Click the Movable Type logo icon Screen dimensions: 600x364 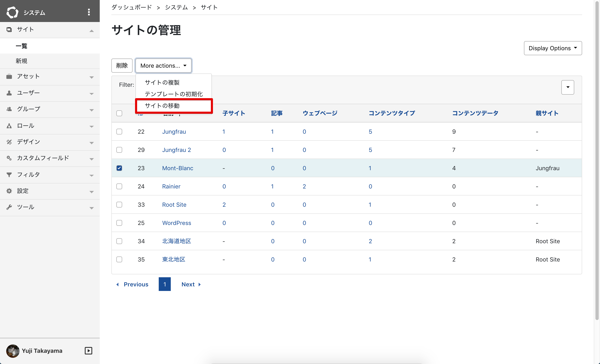pyautogui.click(x=12, y=12)
